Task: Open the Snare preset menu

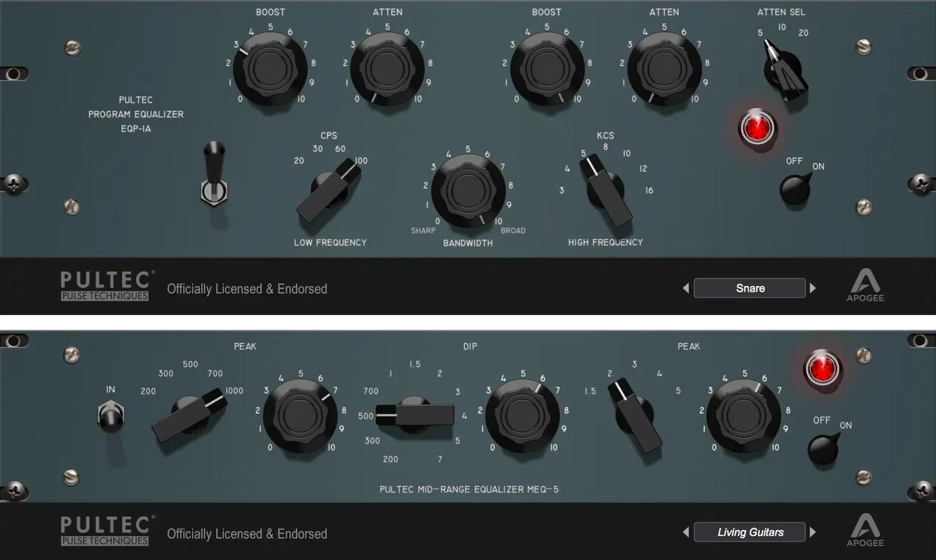Action: tap(750, 288)
